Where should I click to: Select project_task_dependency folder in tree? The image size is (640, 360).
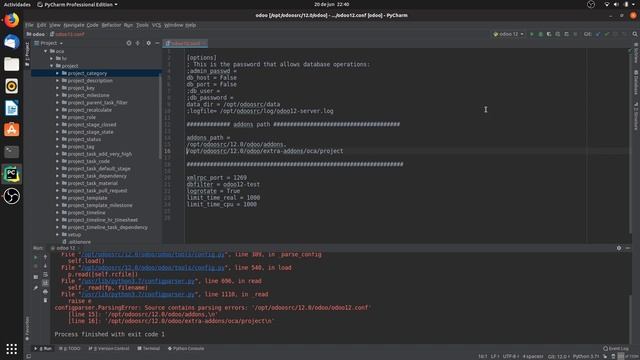[97, 176]
